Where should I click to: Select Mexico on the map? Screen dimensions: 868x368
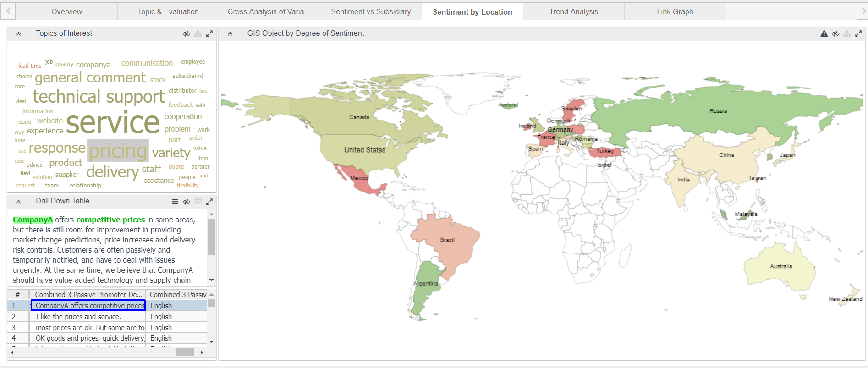[x=359, y=178]
